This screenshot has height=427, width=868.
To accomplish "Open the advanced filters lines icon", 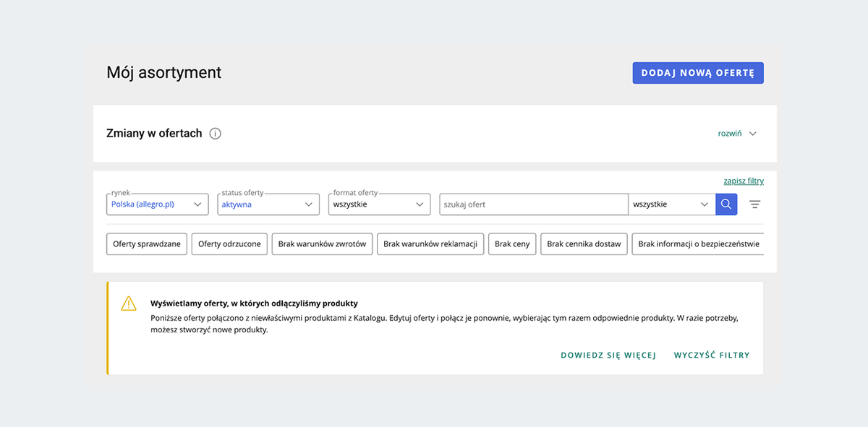I will 755,204.
